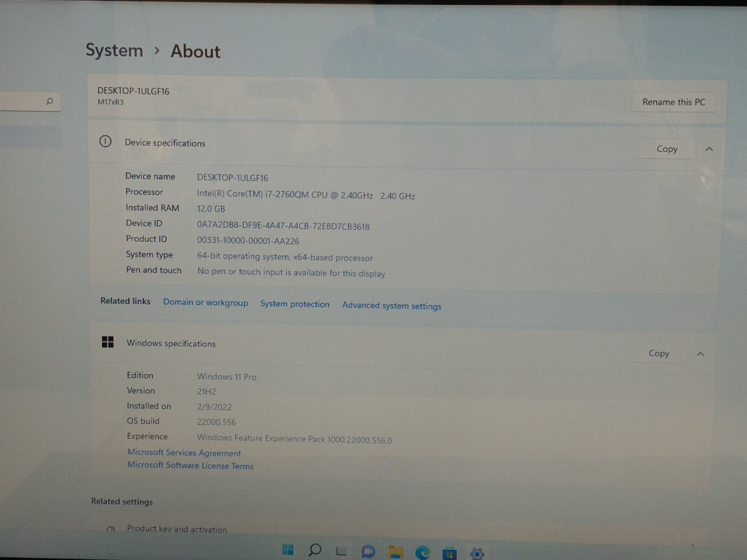Collapse the Windows specifications section
Screen dimensions: 747x560
[700, 354]
